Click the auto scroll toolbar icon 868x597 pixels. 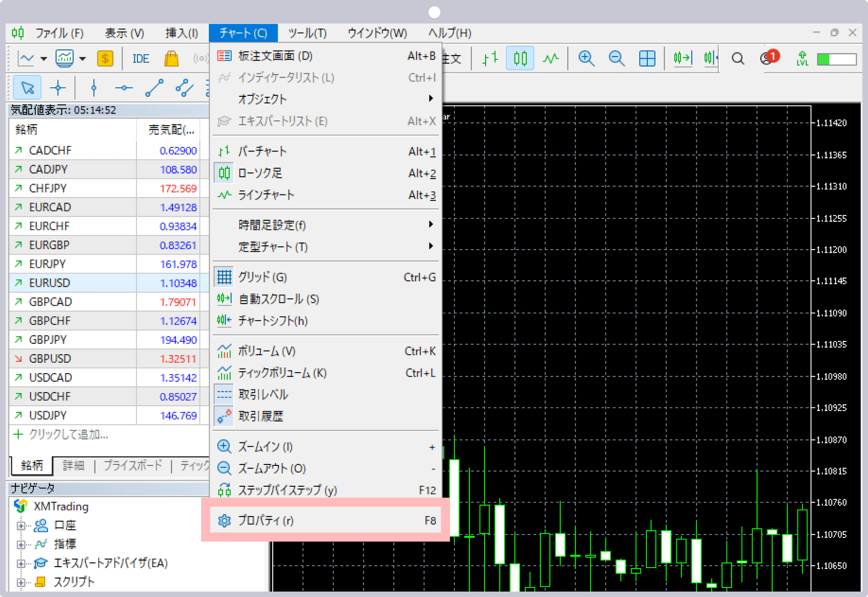pyautogui.click(x=683, y=58)
